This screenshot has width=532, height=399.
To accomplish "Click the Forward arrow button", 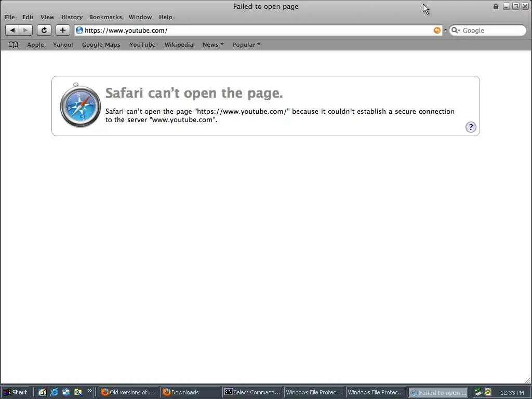I will [26, 30].
